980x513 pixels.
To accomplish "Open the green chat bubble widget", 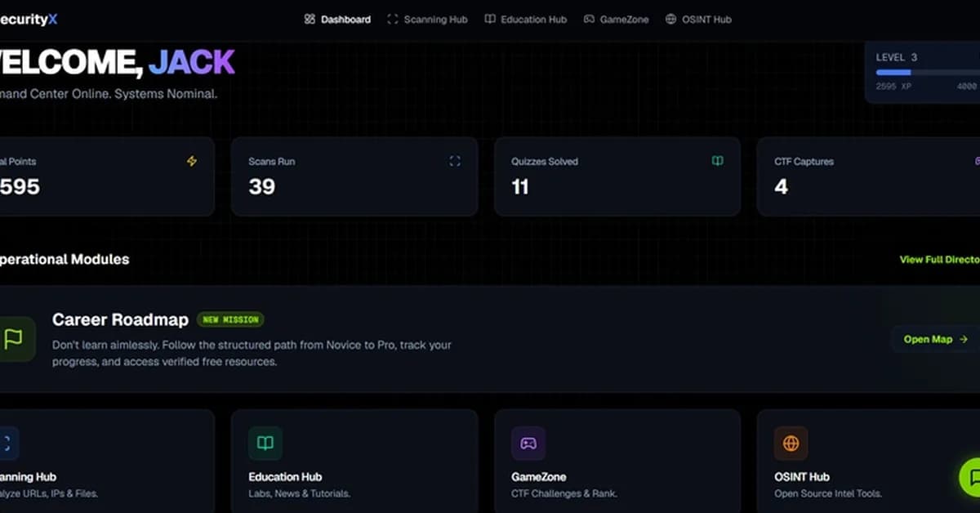I will pos(969,477).
